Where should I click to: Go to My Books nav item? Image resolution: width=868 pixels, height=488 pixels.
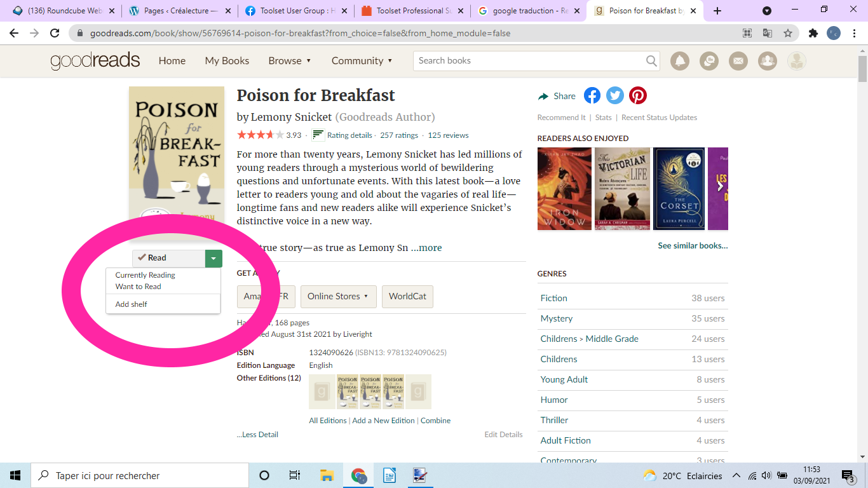[227, 61]
